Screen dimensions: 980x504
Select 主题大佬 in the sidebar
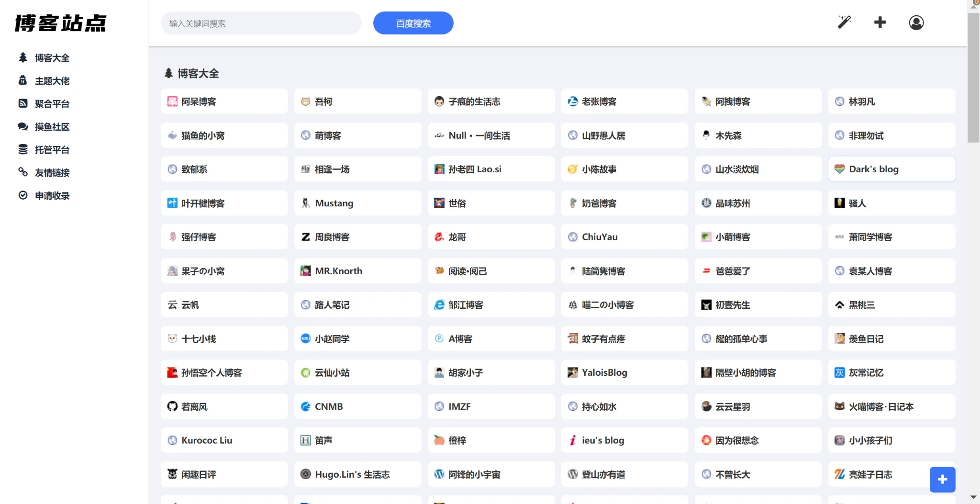[x=52, y=81]
